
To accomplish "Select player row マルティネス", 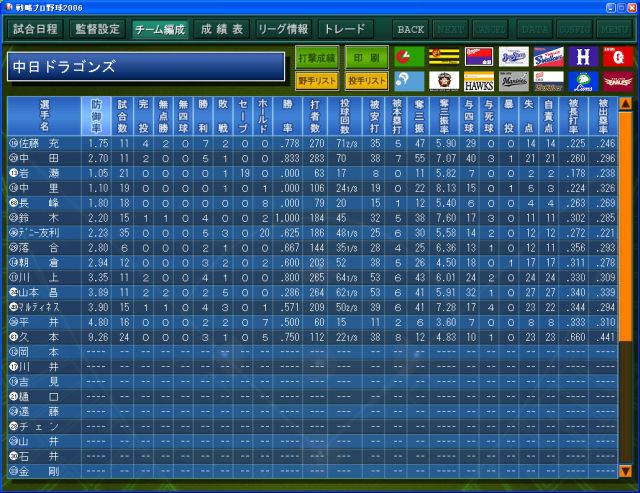I will pyautogui.click(x=312, y=307).
